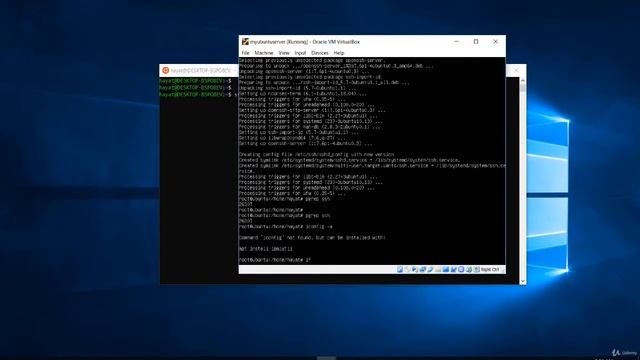Screen dimensions: 640x360
Task: Click the terminal scrollbar down arrow
Action: [522, 281]
